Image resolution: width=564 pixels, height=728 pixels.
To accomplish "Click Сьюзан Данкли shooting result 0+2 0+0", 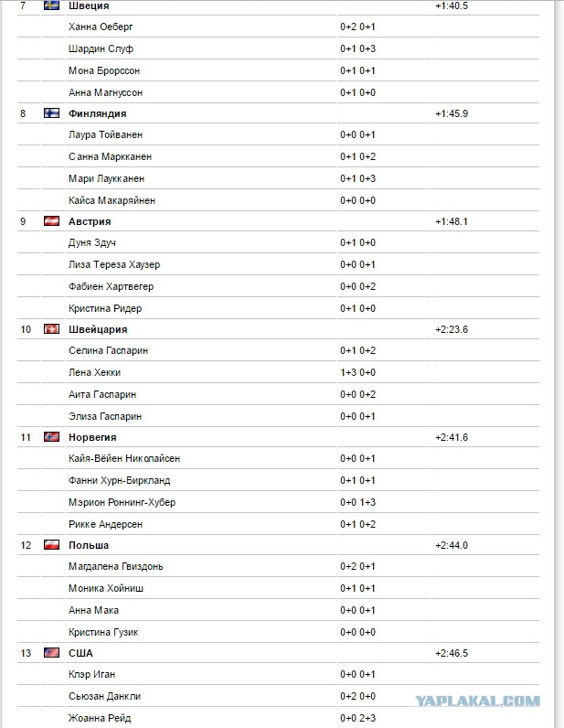I will pyautogui.click(x=357, y=696).
